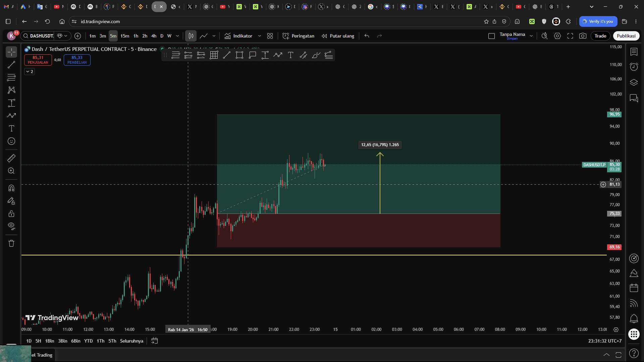644x362 pixels.
Task: Toggle lock all drawings
Action: point(11,214)
